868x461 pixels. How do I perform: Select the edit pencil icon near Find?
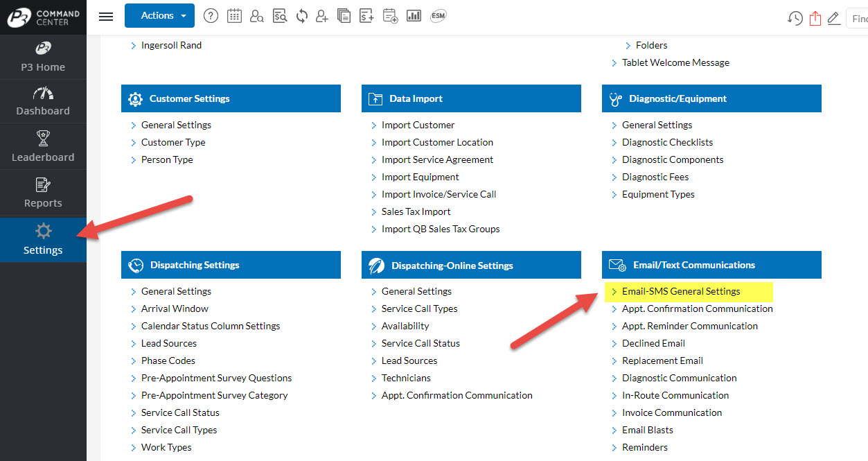click(833, 18)
